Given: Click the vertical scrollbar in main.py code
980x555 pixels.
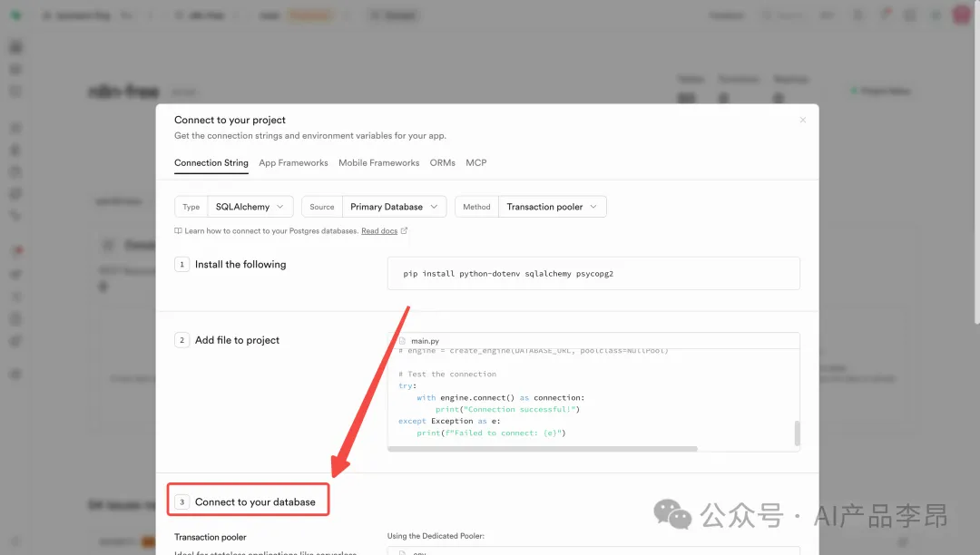Looking at the screenshot, I should click(797, 433).
